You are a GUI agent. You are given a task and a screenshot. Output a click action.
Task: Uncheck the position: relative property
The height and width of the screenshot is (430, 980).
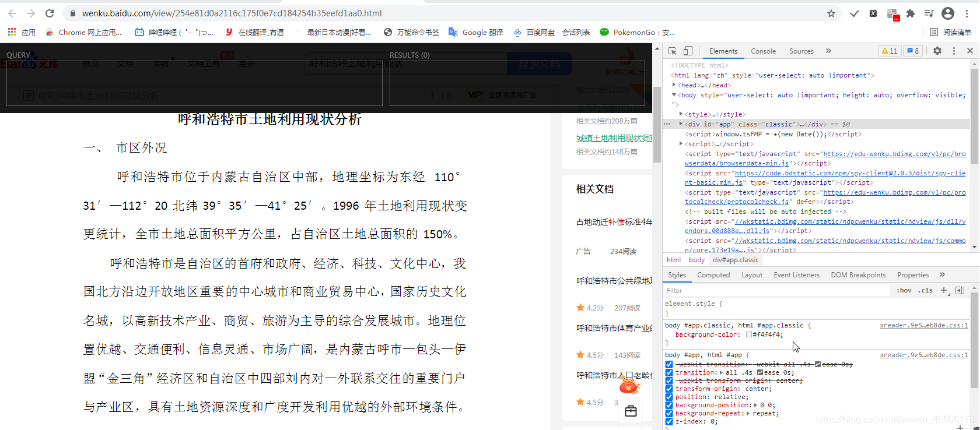click(669, 397)
